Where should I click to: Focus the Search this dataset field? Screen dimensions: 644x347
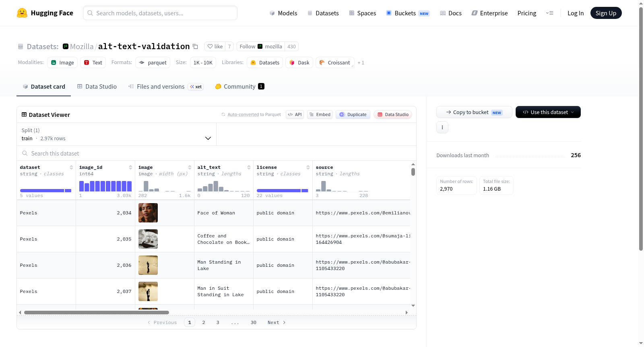(x=217, y=154)
